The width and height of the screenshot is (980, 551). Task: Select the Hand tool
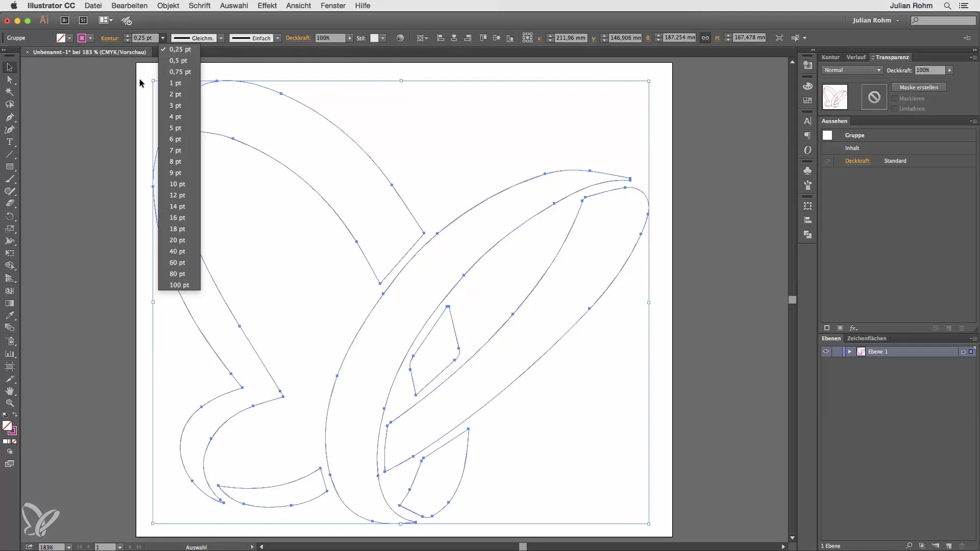10,391
